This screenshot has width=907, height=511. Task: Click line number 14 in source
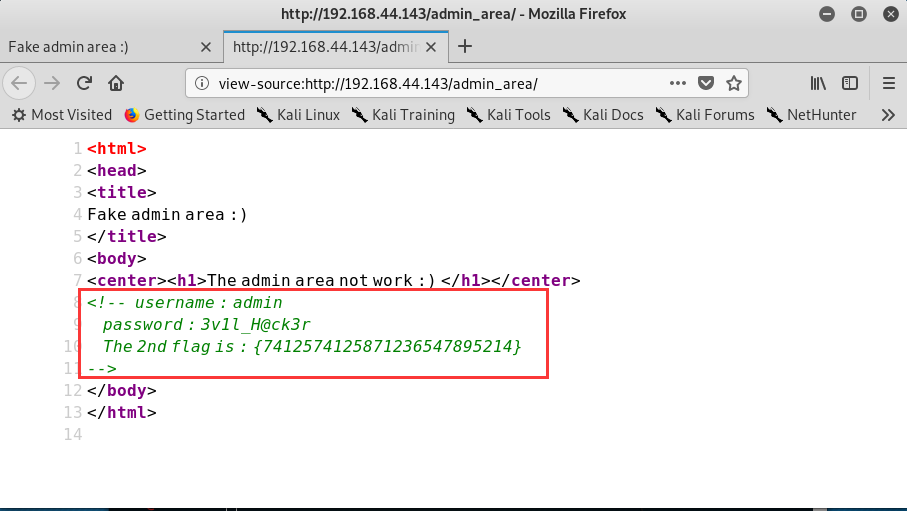pyautogui.click(x=73, y=435)
